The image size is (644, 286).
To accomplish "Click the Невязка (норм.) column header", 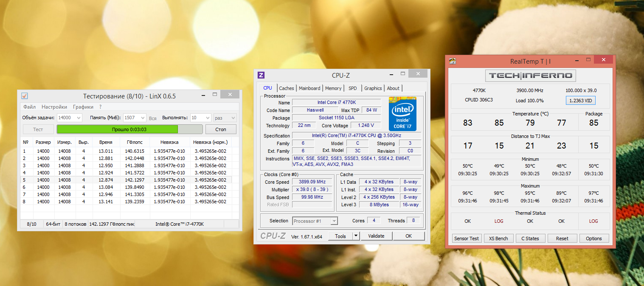I will pyautogui.click(x=210, y=142).
